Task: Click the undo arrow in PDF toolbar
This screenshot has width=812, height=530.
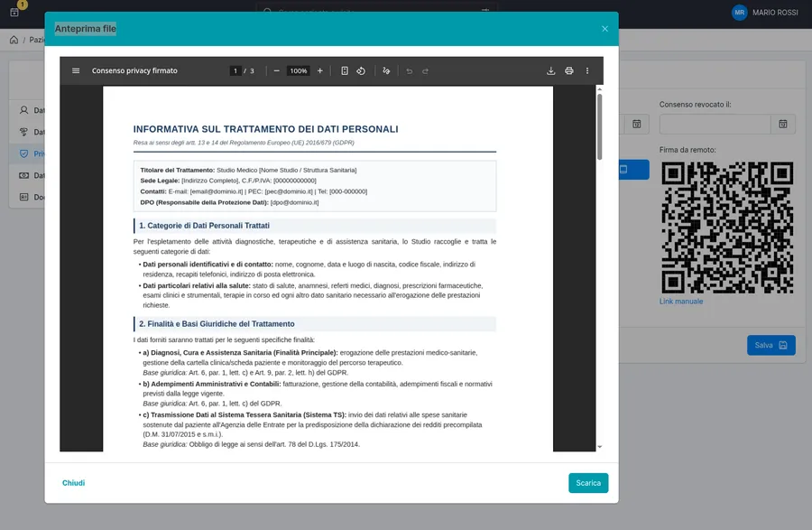Action: [x=409, y=71]
